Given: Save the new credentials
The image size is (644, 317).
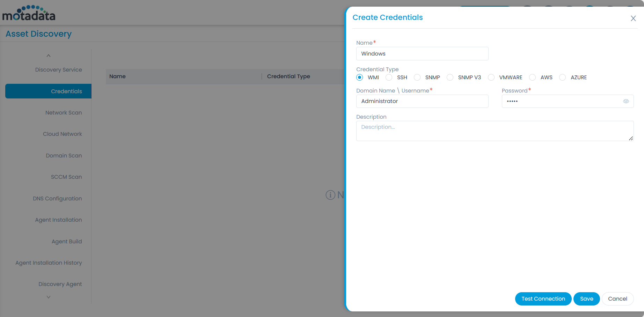Looking at the screenshot, I should click(586, 299).
